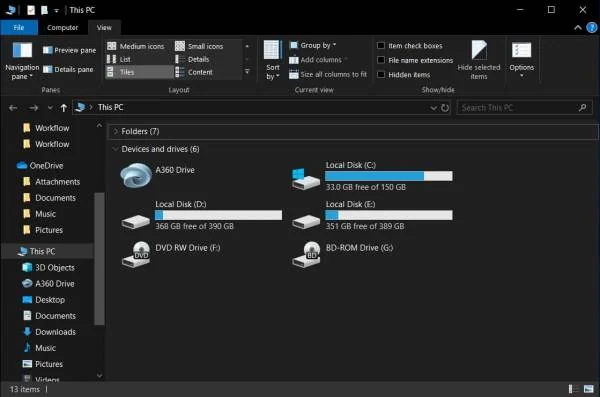This screenshot has width=600, height=397.
Task: Switch to details view status icon
Action: coord(573,389)
